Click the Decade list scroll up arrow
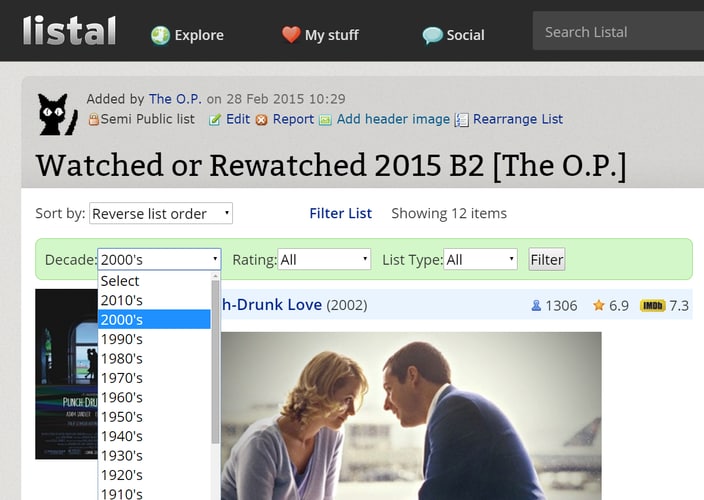Viewport: 704px width, 500px height. 215,276
